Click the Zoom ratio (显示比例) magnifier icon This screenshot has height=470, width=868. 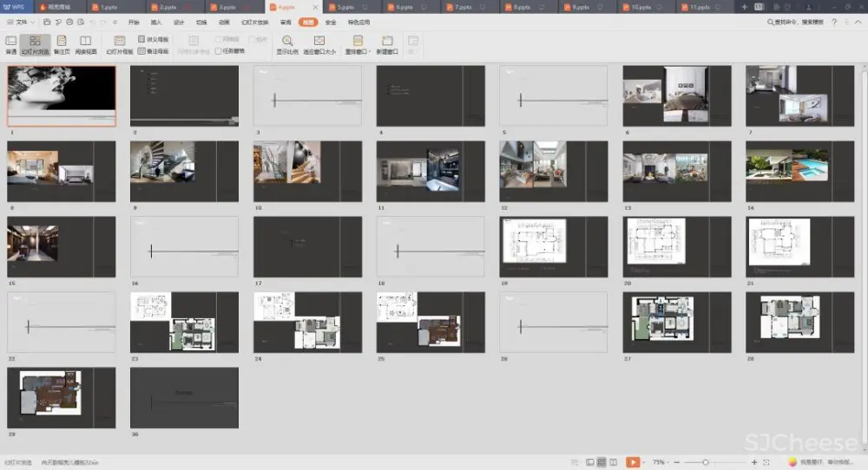point(286,43)
